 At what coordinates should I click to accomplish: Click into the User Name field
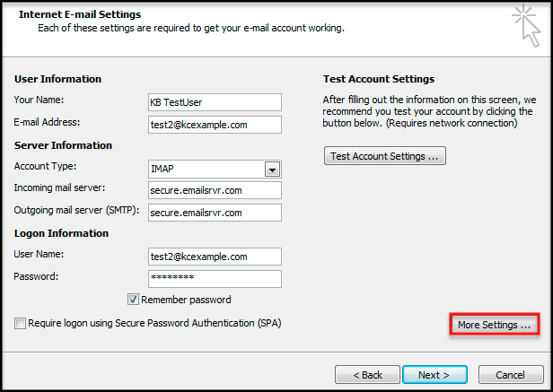(x=215, y=257)
